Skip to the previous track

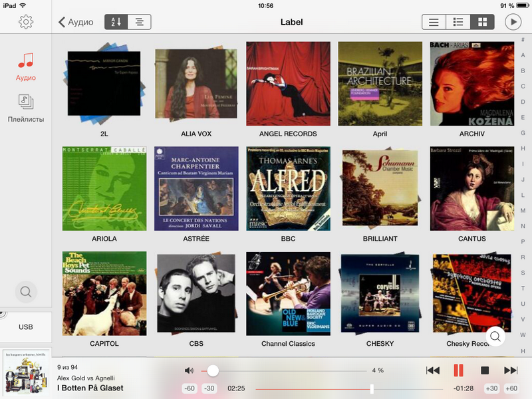pos(433,370)
